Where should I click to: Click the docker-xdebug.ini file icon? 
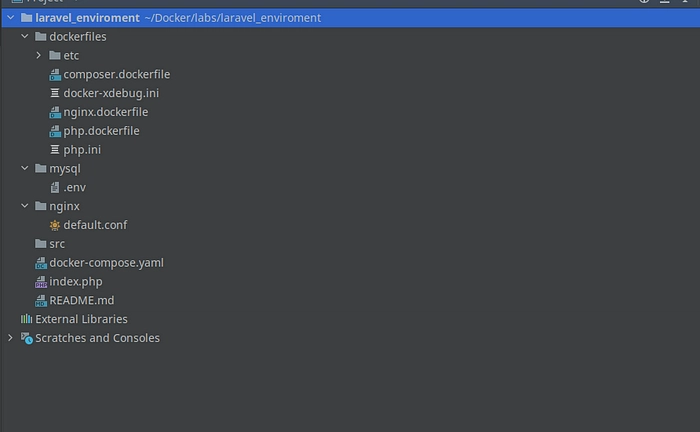[55, 93]
